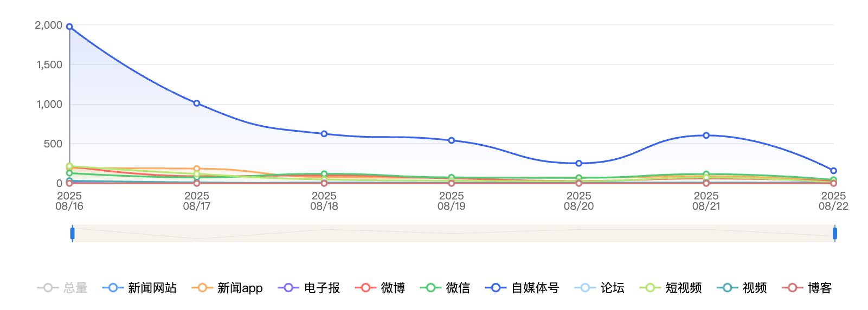Toggle the 总量 legend series
This screenshot has height=310, width=868.
62,288
